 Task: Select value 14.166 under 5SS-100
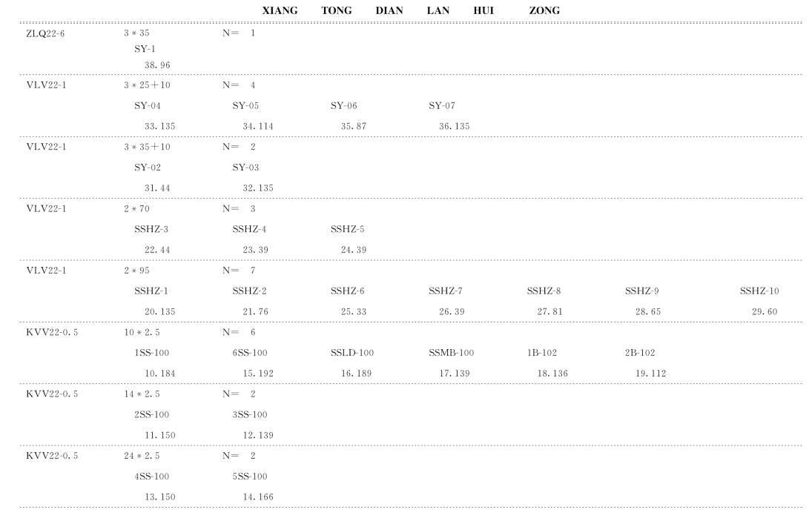pos(258,497)
